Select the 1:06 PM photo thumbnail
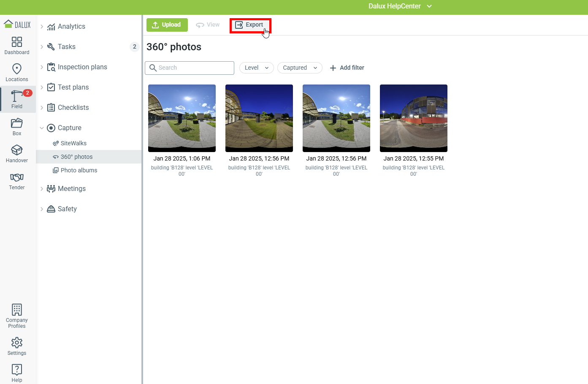The image size is (588, 384). coord(182,118)
